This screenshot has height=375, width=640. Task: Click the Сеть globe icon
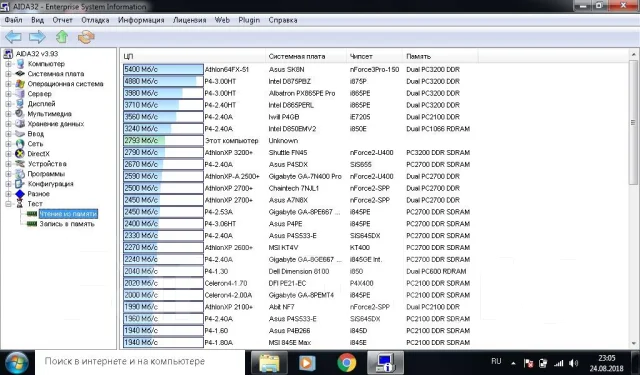20,144
